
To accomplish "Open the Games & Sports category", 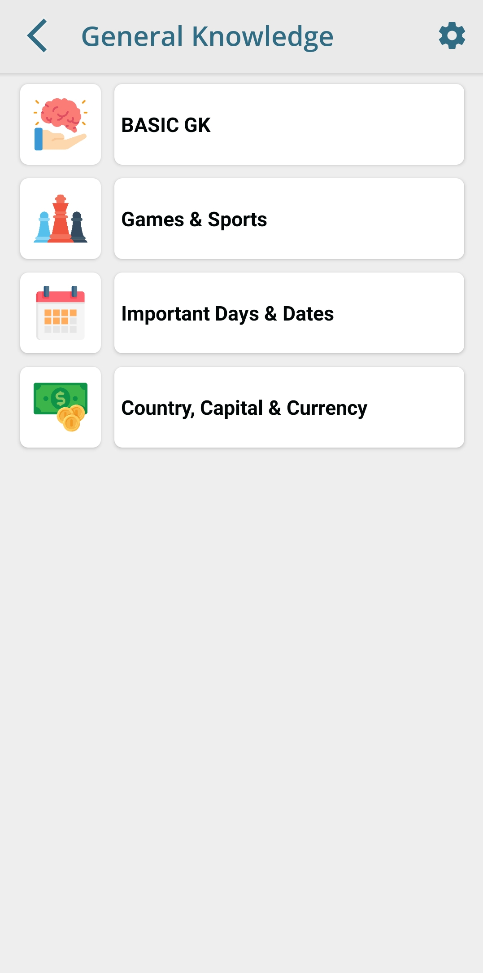I will pos(289,219).
